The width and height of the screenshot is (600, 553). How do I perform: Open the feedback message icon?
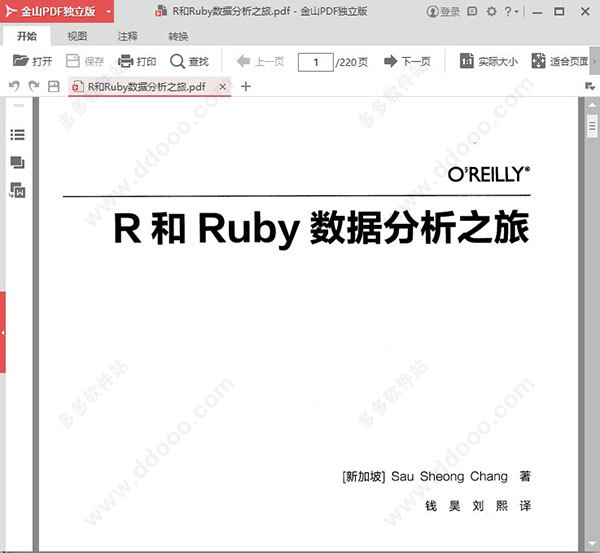pos(472,11)
